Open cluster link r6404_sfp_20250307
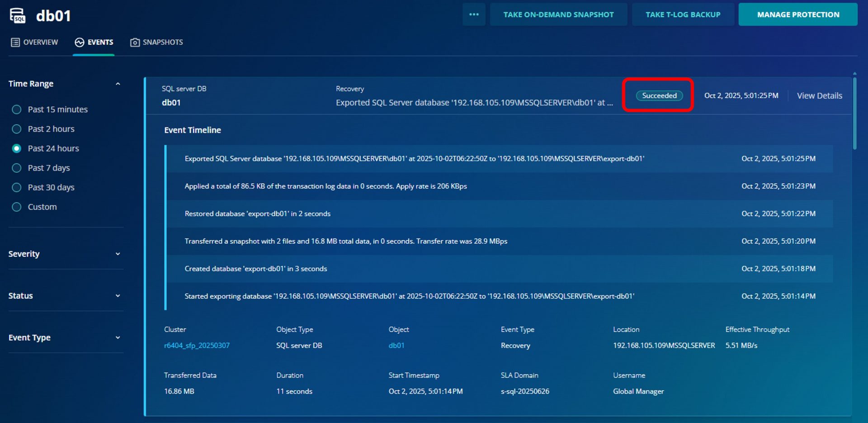This screenshot has width=868, height=423. tap(197, 345)
